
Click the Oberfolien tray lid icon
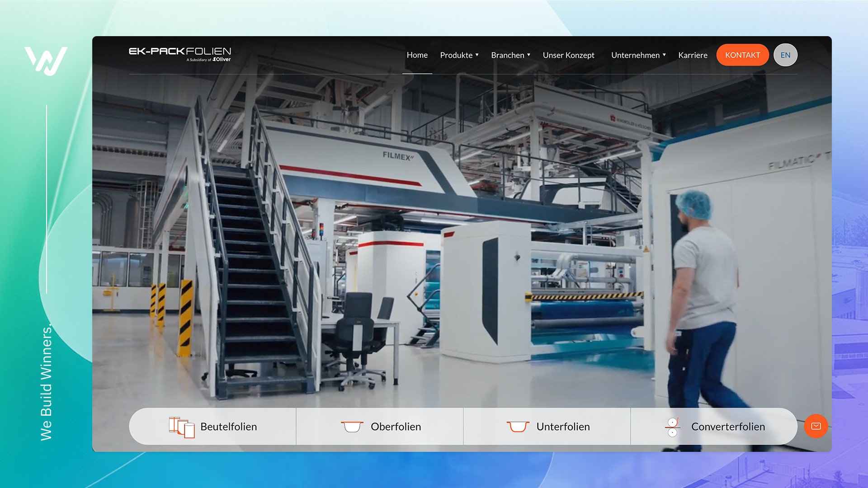coord(352,427)
